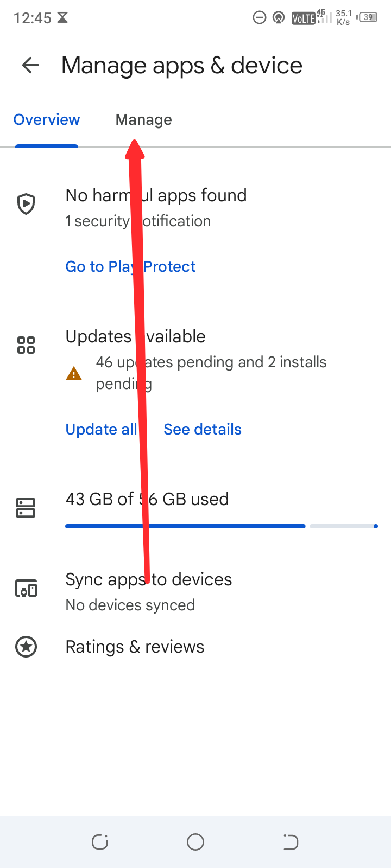Open Go to Play Protect link

tap(130, 267)
